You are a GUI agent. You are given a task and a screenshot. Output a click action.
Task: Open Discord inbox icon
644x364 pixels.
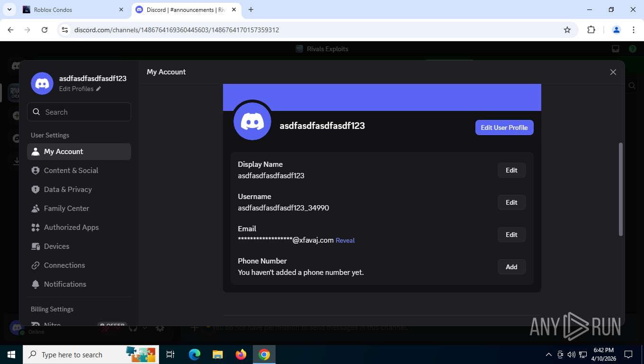(616, 49)
